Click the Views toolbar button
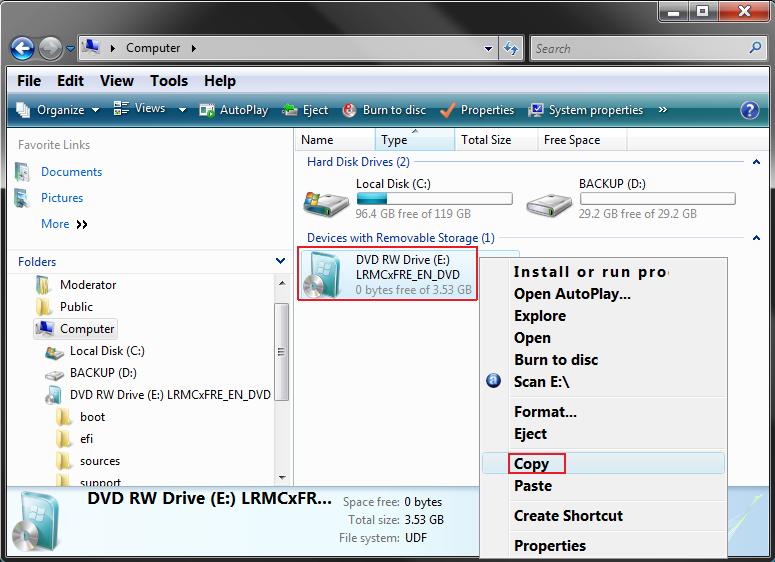The height and width of the screenshot is (562, 775). [x=139, y=109]
